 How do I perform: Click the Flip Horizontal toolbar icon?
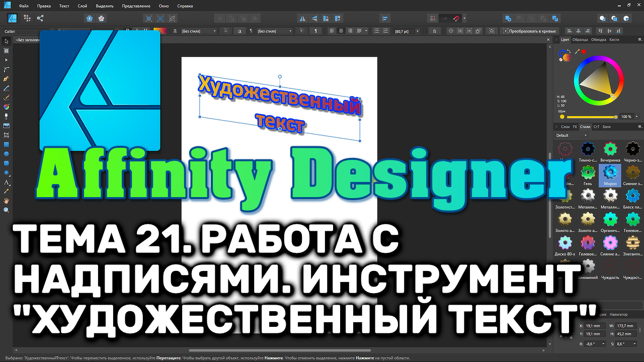click(x=302, y=19)
